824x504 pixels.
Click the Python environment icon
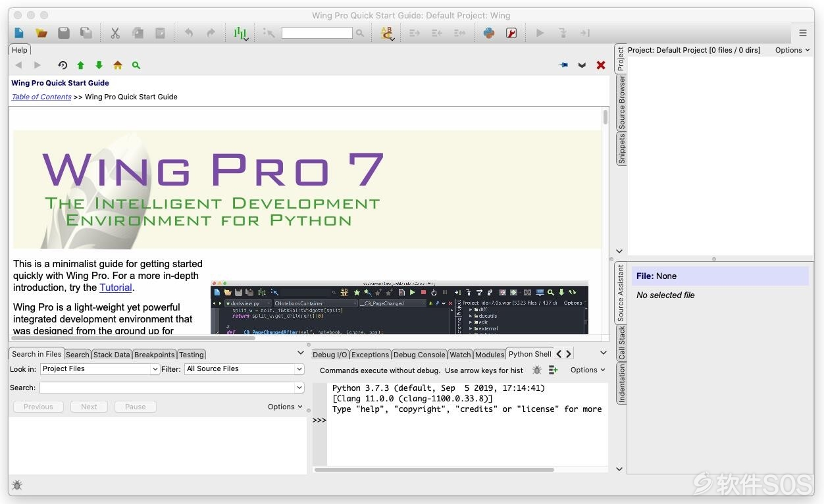[x=489, y=33]
